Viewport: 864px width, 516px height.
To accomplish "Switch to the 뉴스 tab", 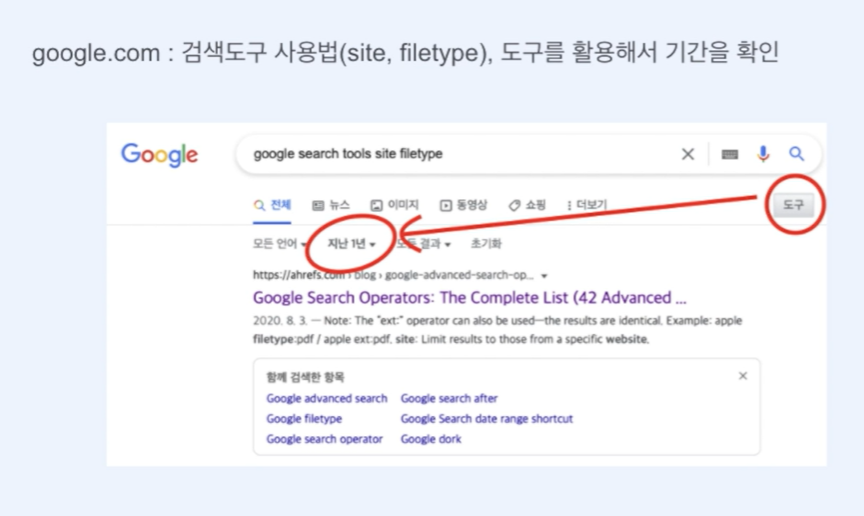I will 331,205.
